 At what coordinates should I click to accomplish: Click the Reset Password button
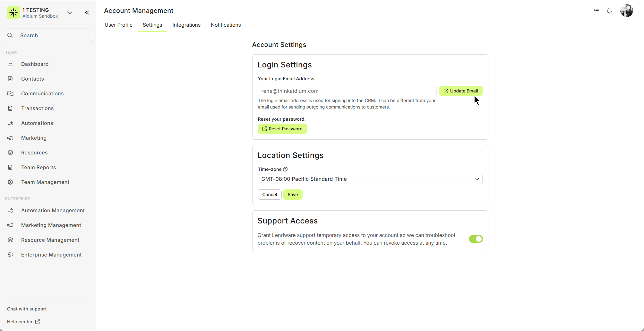(x=282, y=129)
